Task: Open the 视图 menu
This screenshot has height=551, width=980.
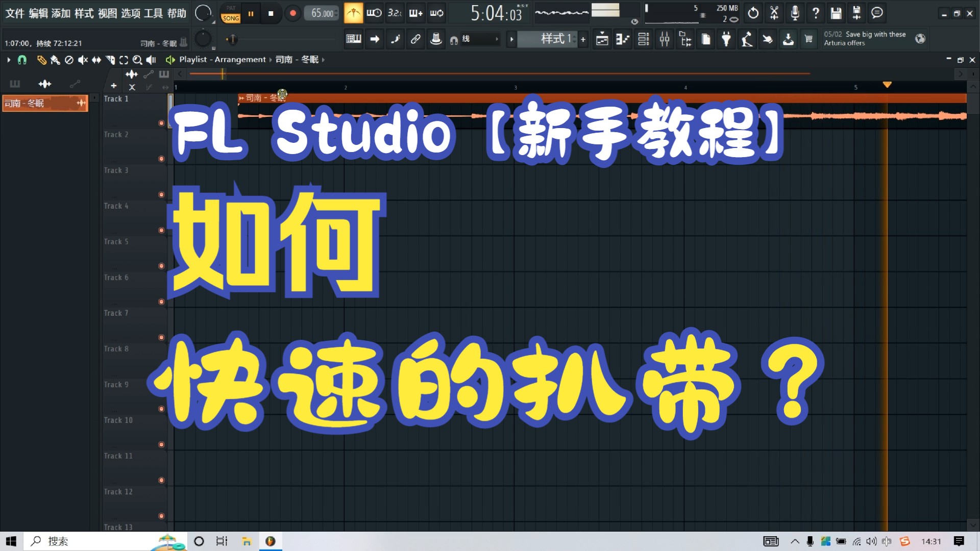Action: [x=107, y=13]
